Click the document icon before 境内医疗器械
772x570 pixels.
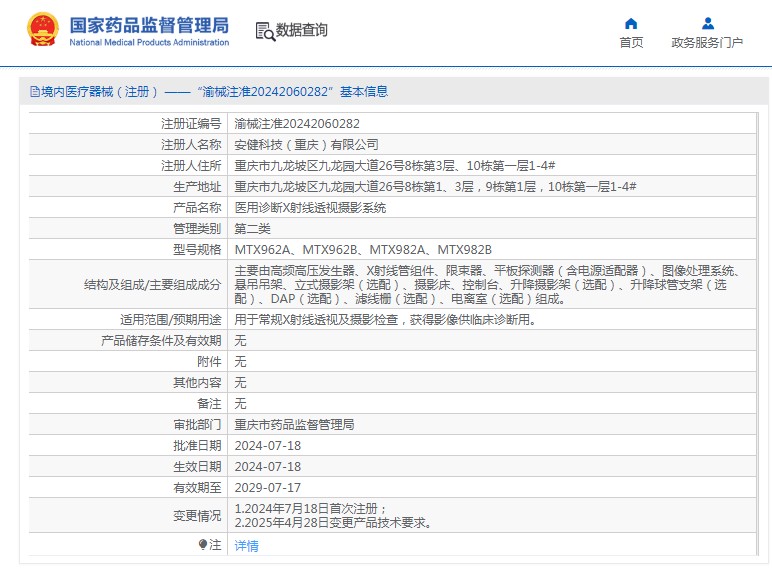tap(33, 92)
